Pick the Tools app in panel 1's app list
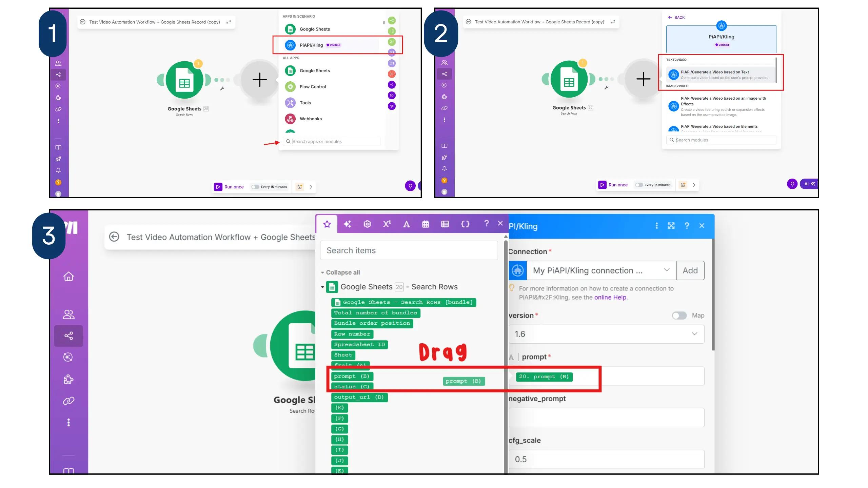The image size is (868, 488). [x=305, y=103]
